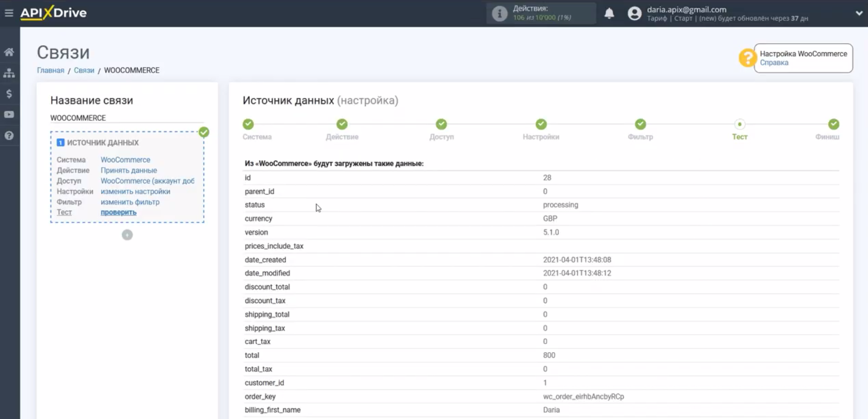This screenshot has width=868, height=419.
Task: Select the id value 28
Action: [547, 178]
